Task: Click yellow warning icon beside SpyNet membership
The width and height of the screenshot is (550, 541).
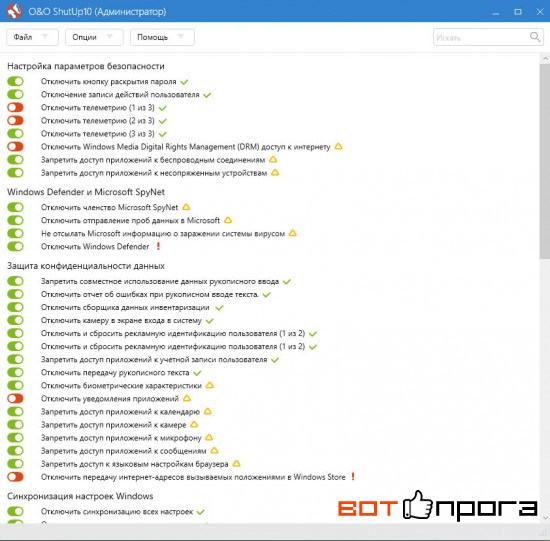Action: click(x=186, y=207)
